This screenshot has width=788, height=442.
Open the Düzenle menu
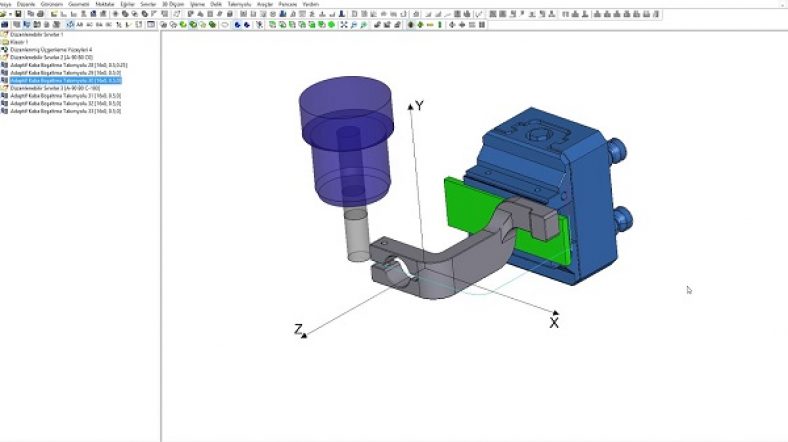tap(26, 4)
